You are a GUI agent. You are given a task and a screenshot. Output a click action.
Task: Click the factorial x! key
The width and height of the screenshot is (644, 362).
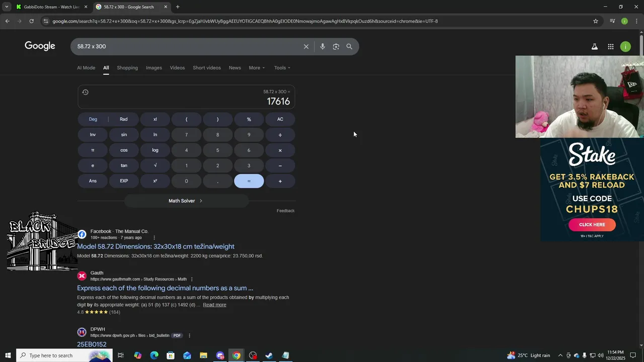(155, 119)
